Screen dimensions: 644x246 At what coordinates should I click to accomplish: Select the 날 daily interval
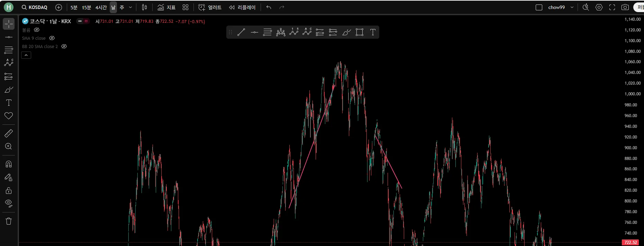[x=113, y=7]
